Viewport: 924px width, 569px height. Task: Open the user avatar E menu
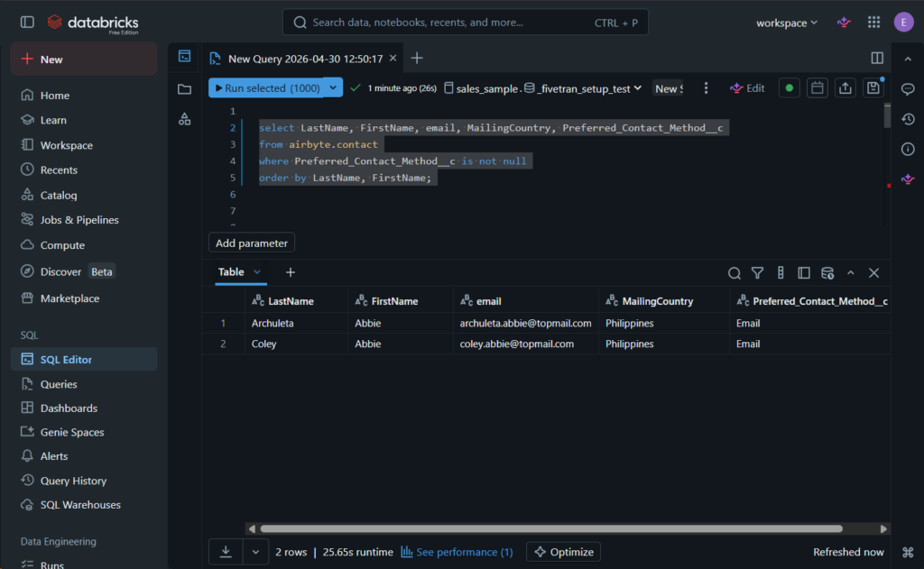[903, 23]
